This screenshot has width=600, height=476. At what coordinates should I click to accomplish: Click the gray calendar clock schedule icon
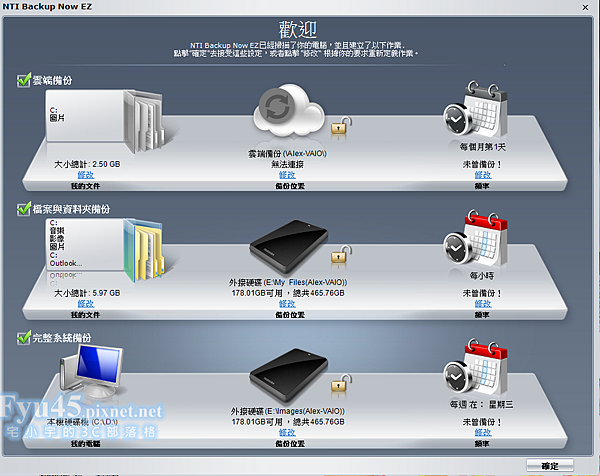pos(476,109)
